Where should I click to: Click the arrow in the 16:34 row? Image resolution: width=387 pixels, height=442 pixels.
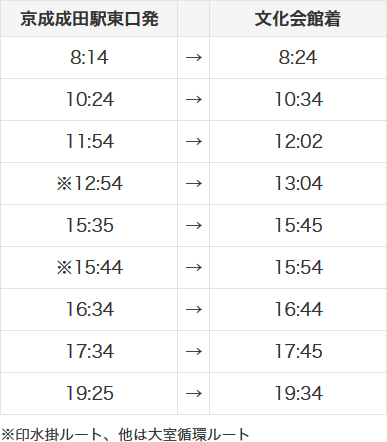(x=194, y=310)
